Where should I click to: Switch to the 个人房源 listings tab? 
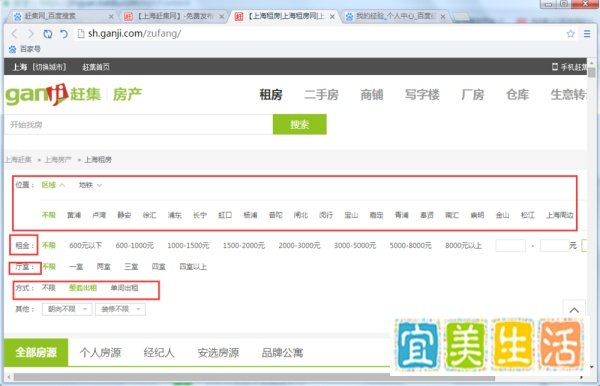click(x=100, y=352)
